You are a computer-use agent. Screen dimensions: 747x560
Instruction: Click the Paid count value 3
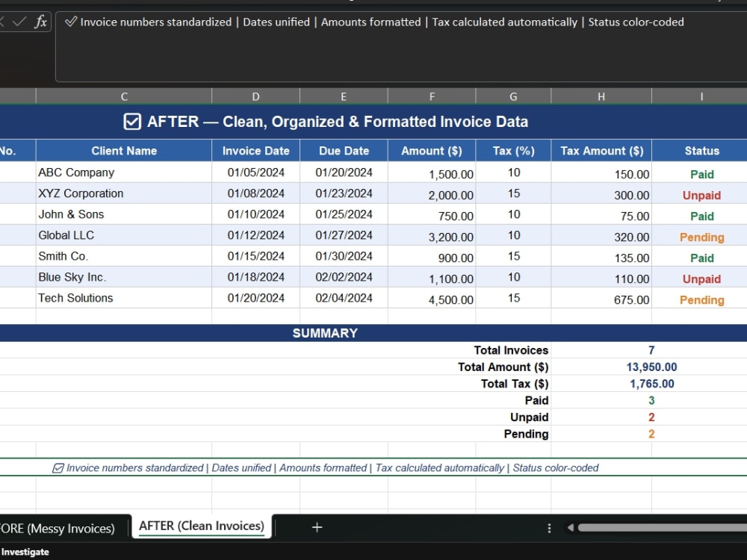(x=651, y=400)
